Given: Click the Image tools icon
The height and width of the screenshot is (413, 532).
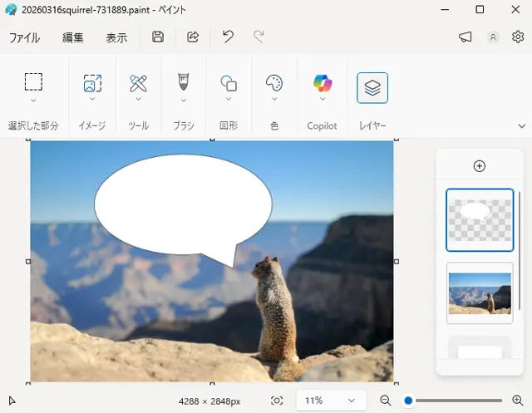Looking at the screenshot, I should coord(92,83).
